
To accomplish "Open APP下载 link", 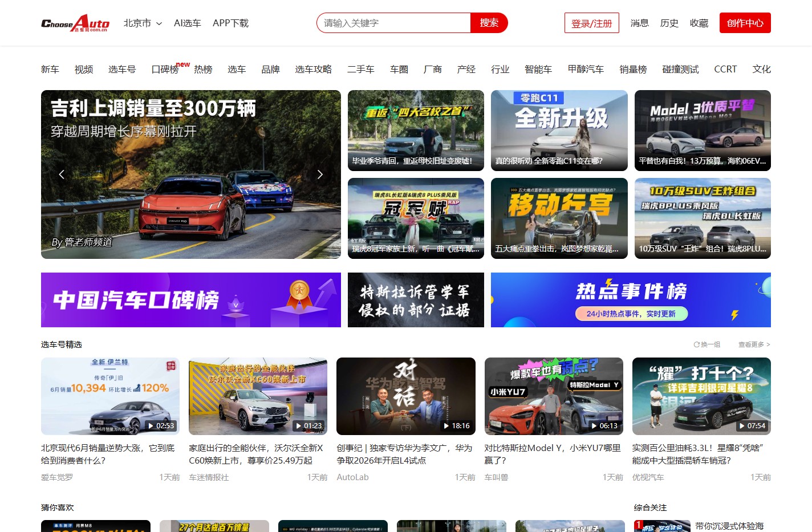I will 230,23.
